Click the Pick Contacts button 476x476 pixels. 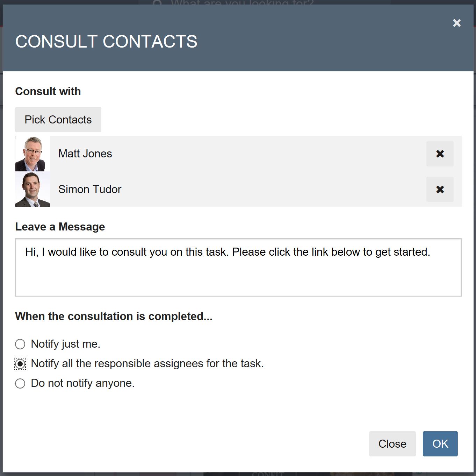click(58, 120)
